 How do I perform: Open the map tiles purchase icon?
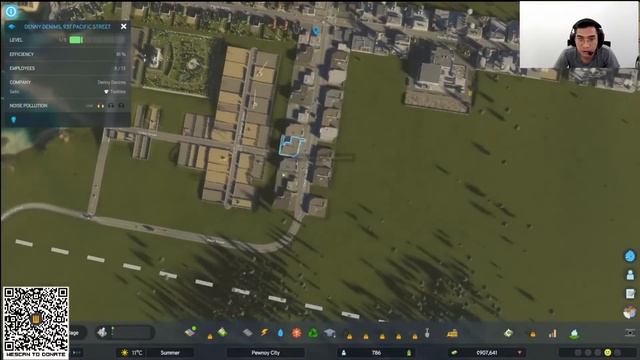575,334
